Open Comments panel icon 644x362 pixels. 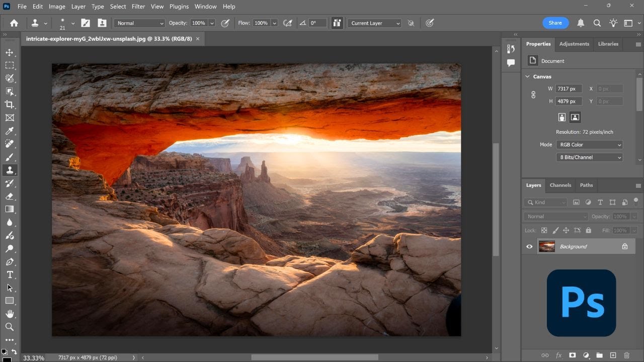[x=511, y=63]
